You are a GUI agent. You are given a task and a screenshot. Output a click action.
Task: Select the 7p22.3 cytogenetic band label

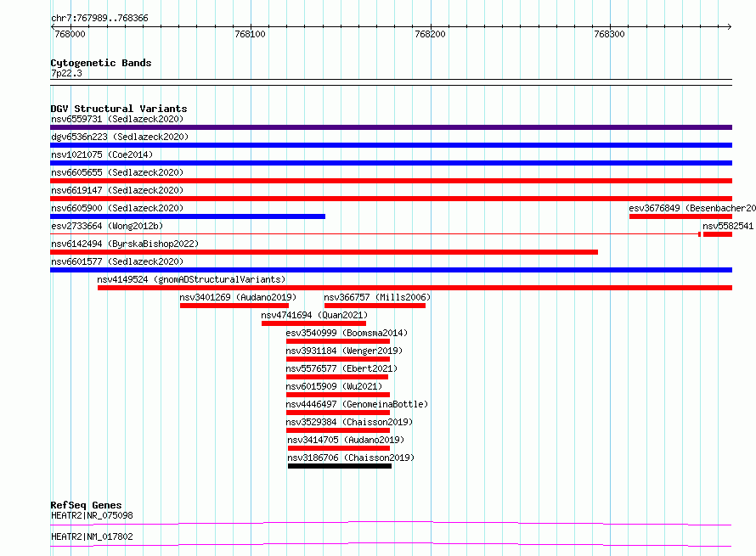tap(66, 73)
